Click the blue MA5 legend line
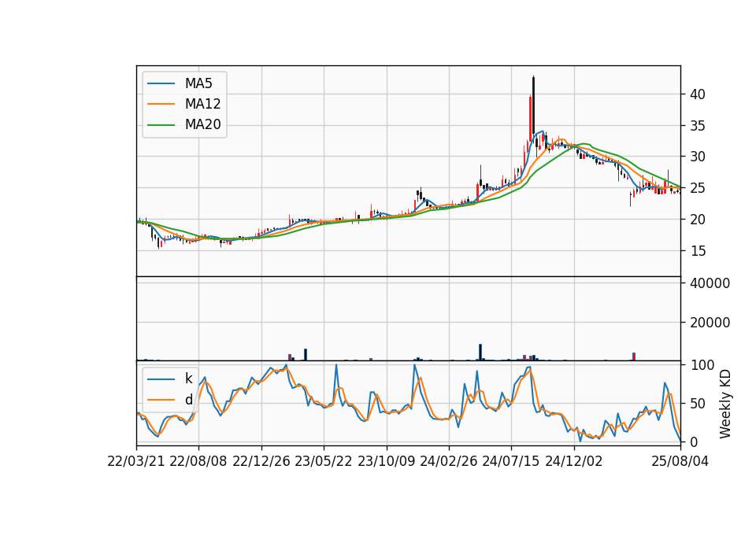The width and height of the screenshot is (756, 543). coord(161,83)
